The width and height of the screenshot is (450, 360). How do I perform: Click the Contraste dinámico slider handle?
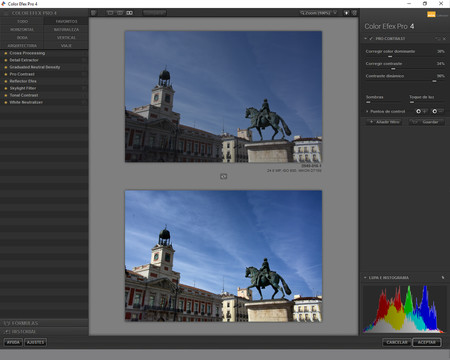[x=434, y=81]
